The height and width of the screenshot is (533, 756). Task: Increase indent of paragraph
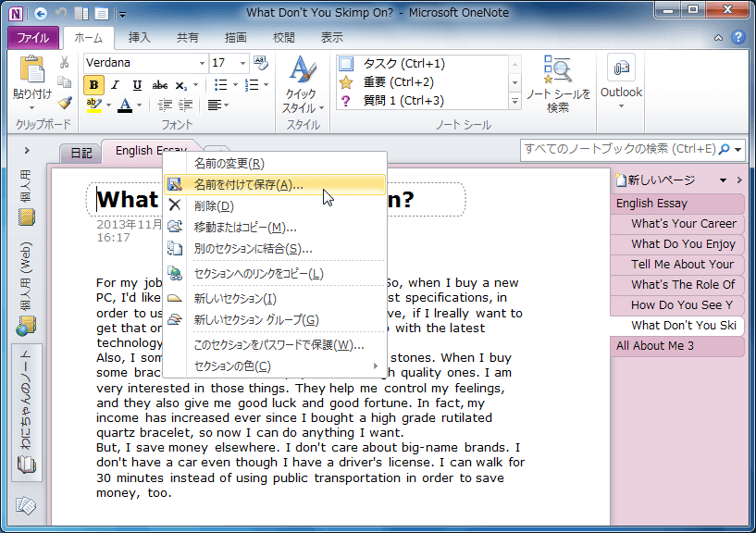tap(186, 105)
